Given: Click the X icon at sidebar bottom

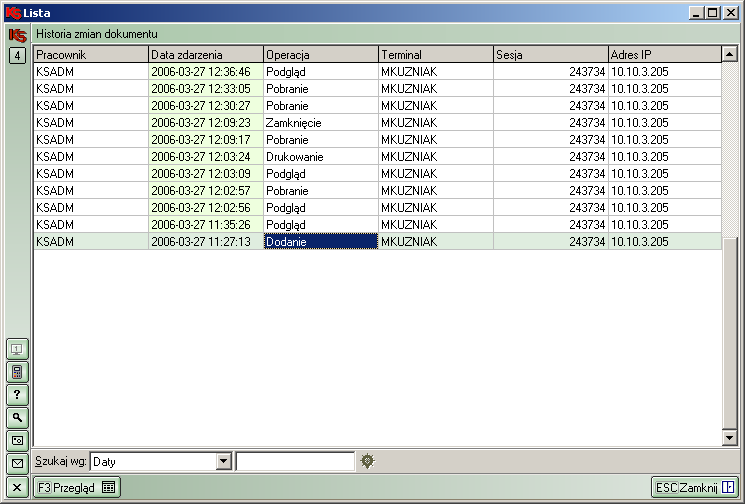Looking at the screenshot, I should pyautogui.click(x=17, y=487).
